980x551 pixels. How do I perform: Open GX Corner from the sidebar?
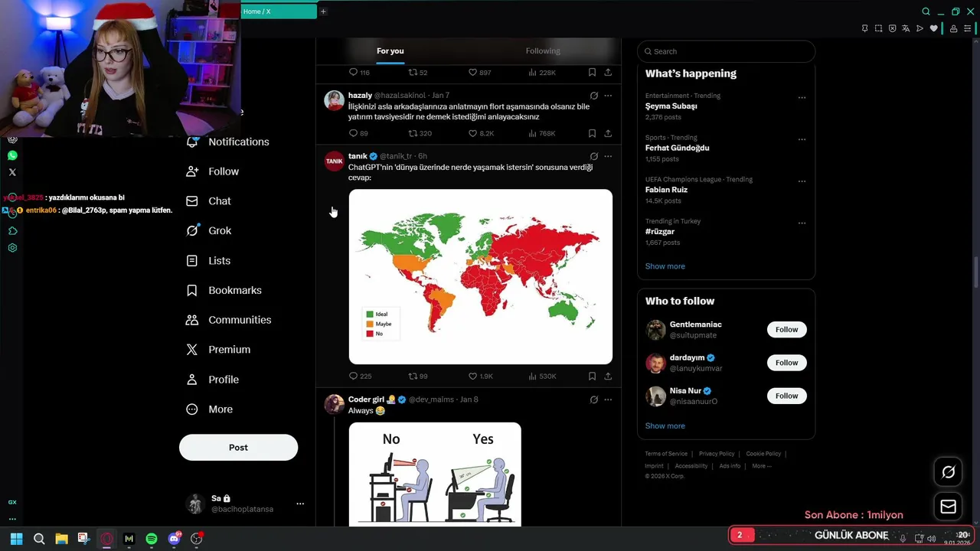point(12,502)
